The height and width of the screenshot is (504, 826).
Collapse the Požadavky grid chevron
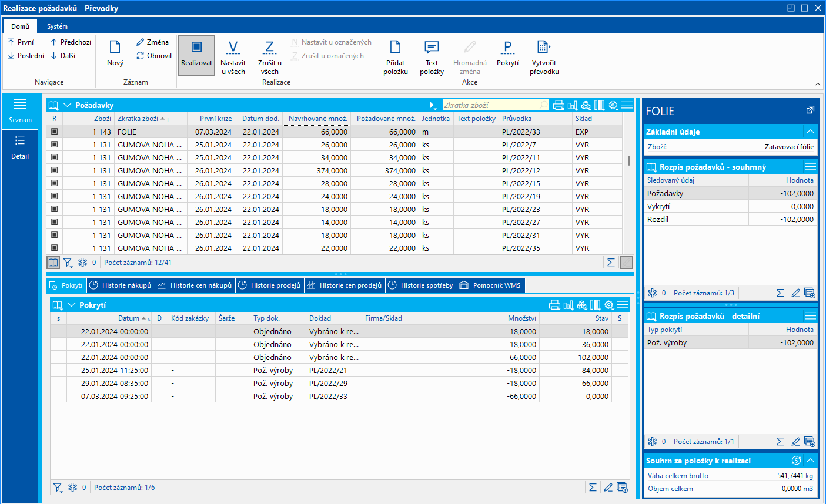click(x=68, y=105)
